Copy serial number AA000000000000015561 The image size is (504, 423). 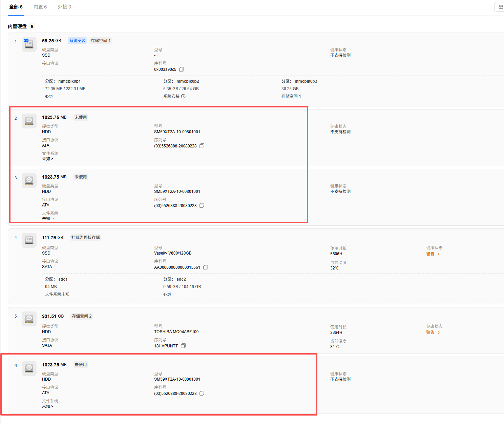[206, 267]
